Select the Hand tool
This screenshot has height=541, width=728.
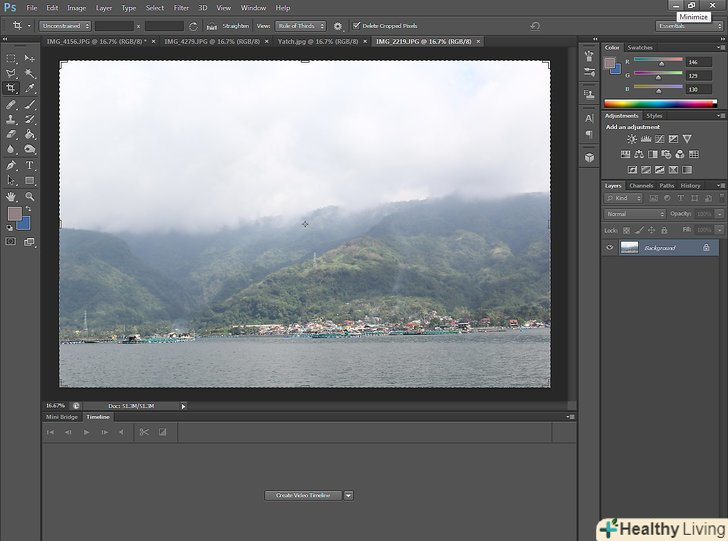click(12, 197)
